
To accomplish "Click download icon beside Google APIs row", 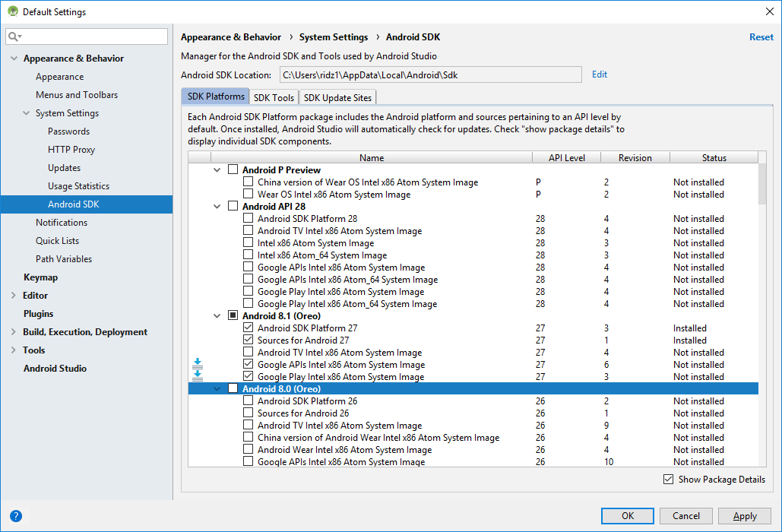I will coord(198,363).
